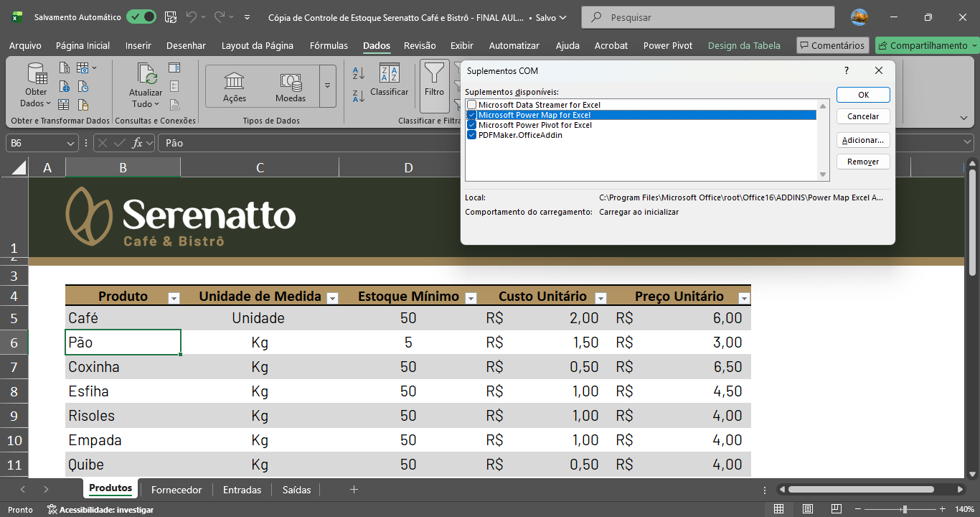Click the Adicionar... button
980x517 pixels.
pos(863,140)
